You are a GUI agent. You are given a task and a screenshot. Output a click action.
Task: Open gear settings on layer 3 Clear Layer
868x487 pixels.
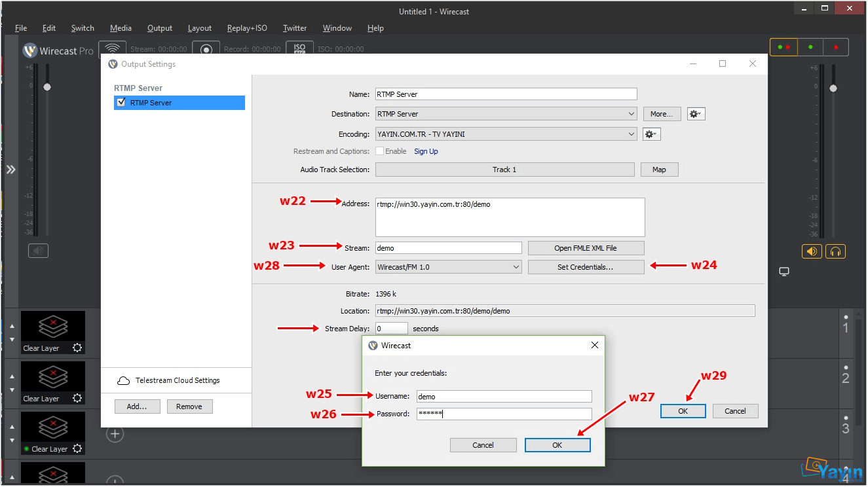coord(77,448)
